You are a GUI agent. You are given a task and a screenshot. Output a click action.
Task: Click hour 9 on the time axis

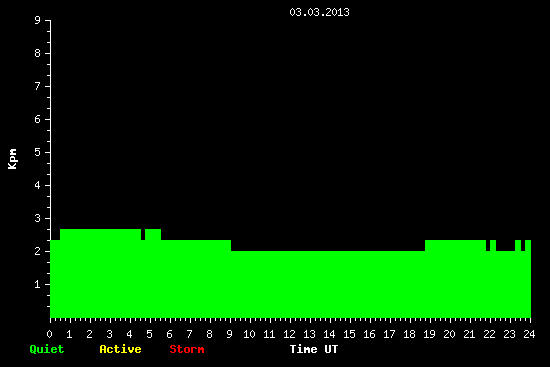pyautogui.click(x=229, y=334)
